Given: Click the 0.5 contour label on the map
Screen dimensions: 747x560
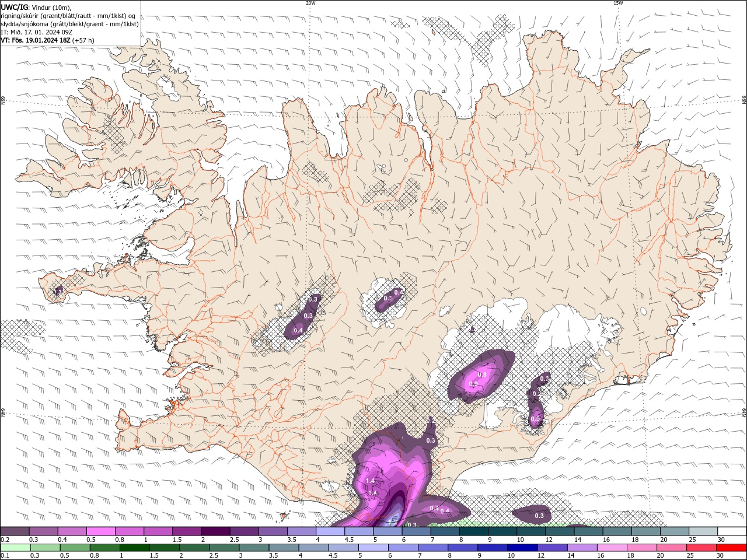Looking at the screenshot, I should 535,419.
